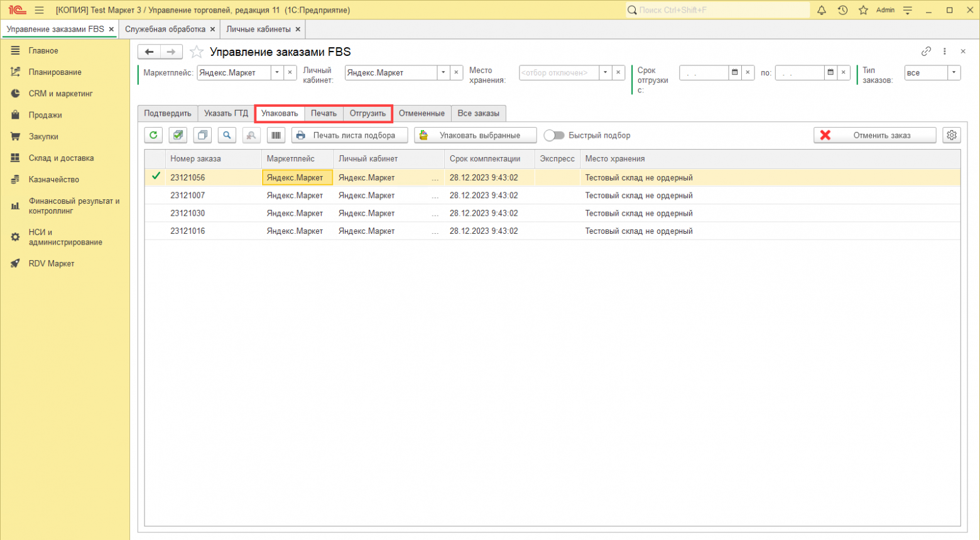Screen dimensions: 980x540
Task: Click the Отменить заказ button
Action: (875, 135)
